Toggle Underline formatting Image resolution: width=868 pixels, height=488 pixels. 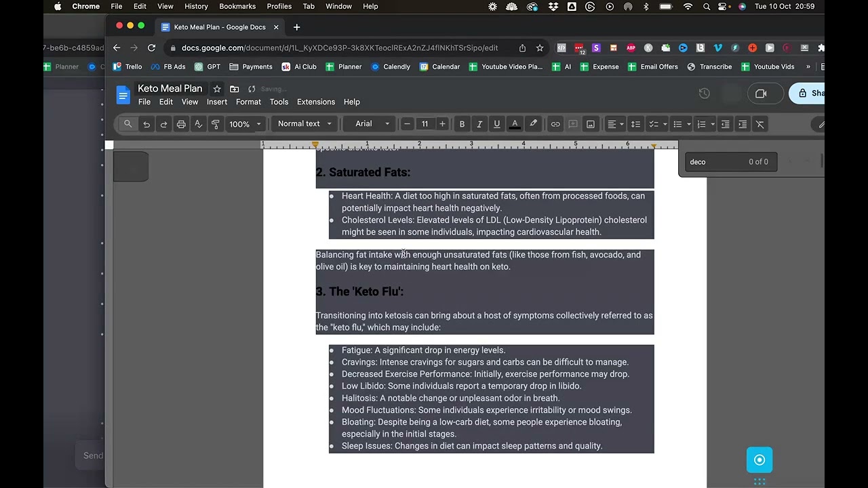pyautogui.click(x=497, y=124)
